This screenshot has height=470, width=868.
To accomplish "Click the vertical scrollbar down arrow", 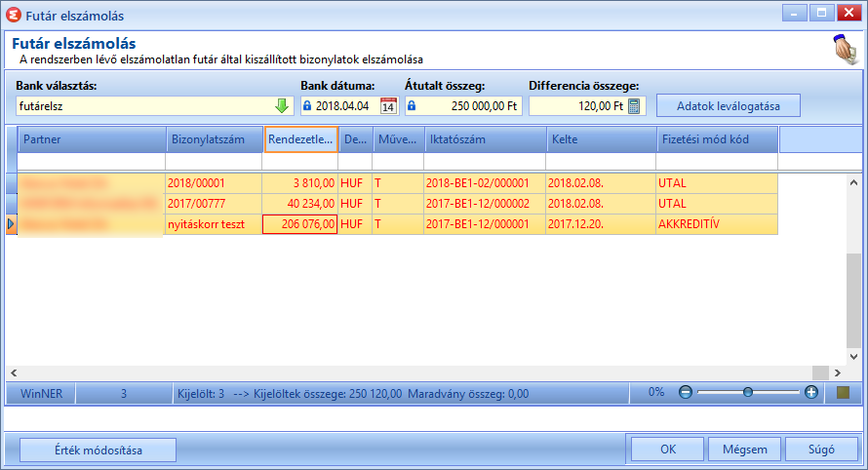I will point(853,357).
